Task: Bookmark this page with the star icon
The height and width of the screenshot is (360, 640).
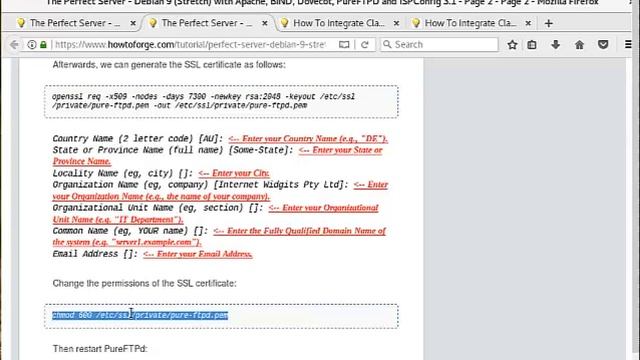Action: 512,44
